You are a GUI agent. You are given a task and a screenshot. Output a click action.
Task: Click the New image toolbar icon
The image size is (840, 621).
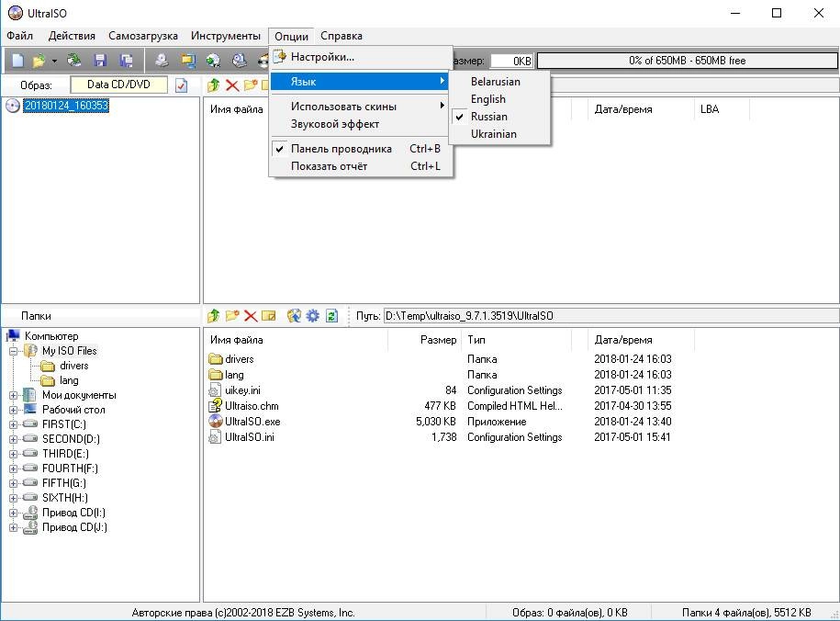18,60
